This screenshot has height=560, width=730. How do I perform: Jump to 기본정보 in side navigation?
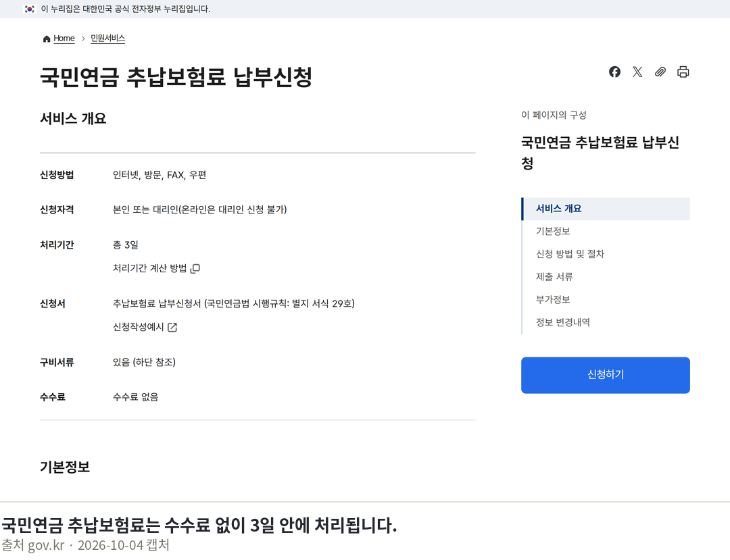coord(553,231)
